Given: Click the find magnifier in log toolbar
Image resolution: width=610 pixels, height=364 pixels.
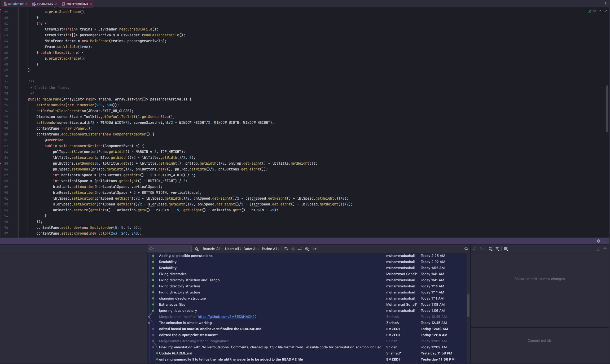Looking at the screenshot, I should pos(466,249).
